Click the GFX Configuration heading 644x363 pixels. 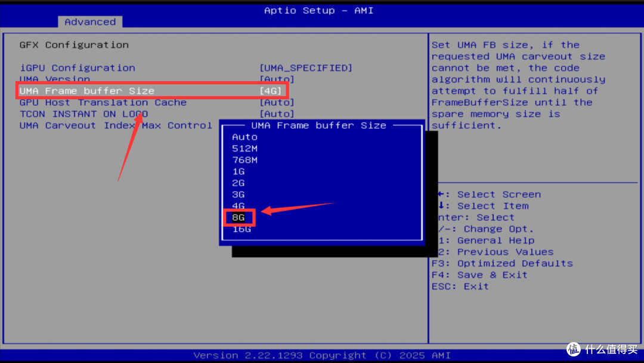pos(74,45)
